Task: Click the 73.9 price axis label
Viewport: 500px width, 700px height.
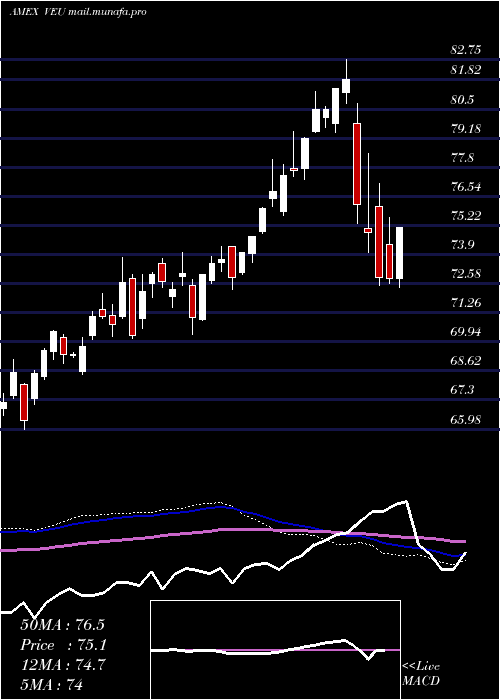Action: tap(462, 245)
